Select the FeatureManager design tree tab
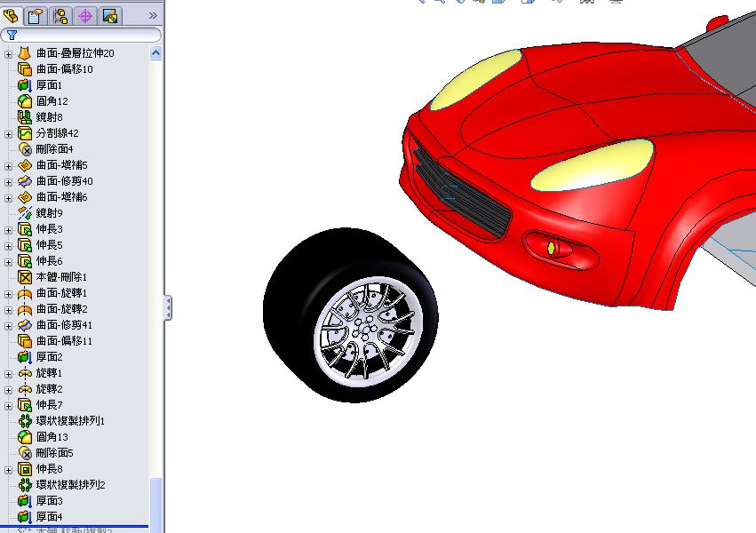This screenshot has width=756, height=533. 12,14
